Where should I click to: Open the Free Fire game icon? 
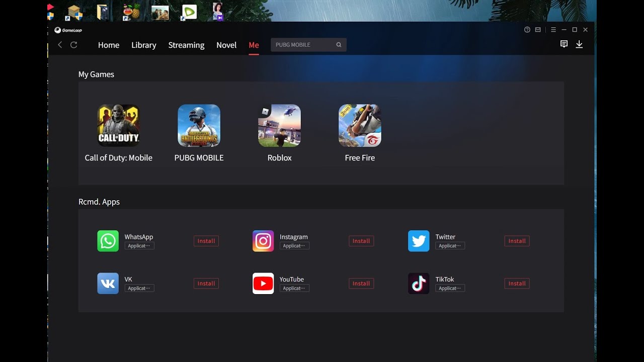point(360,126)
